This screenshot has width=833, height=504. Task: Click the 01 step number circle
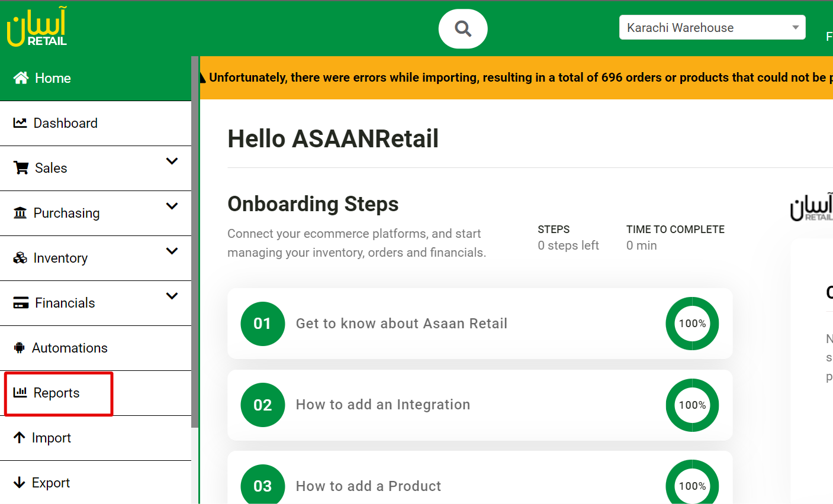(x=263, y=324)
